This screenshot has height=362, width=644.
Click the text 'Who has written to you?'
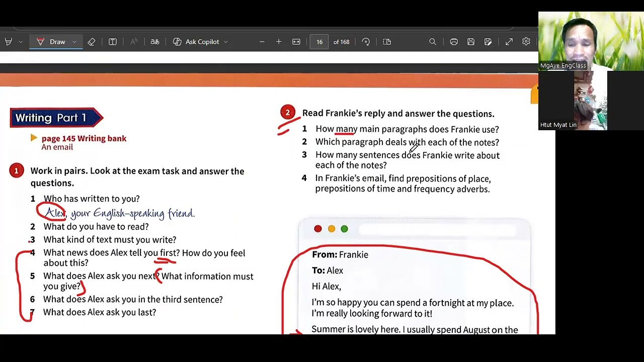[92, 199]
